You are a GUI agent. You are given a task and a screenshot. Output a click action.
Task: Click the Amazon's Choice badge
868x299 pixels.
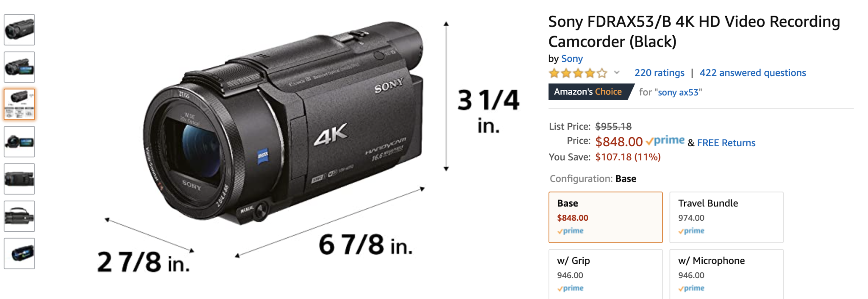click(590, 92)
